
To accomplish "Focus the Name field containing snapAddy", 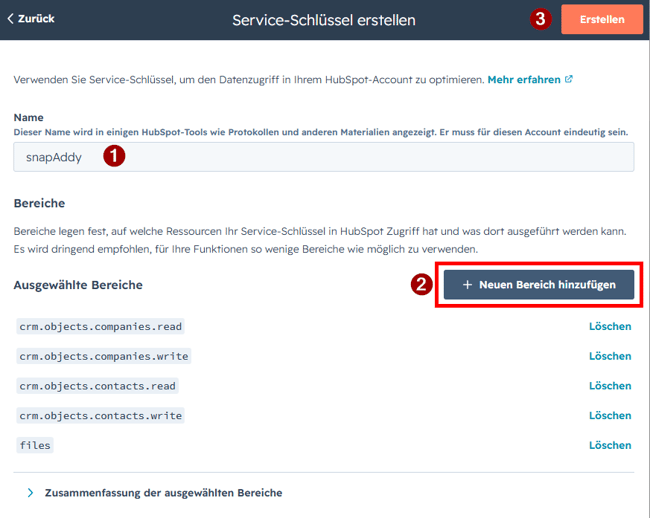I will tap(324, 157).
